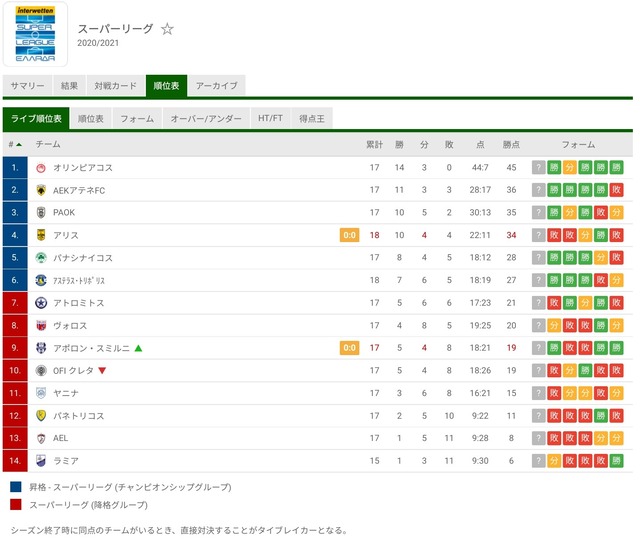Open the オリンピアコス team link

pos(83,168)
